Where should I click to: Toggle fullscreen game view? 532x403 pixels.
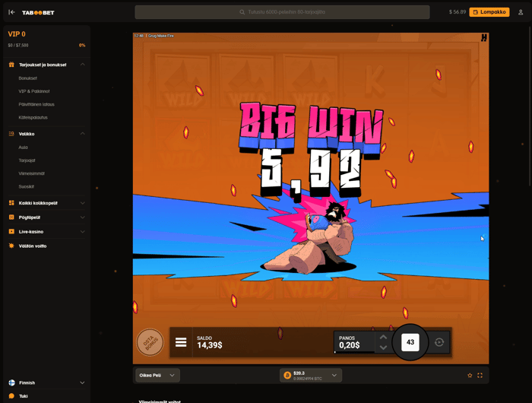coord(480,375)
